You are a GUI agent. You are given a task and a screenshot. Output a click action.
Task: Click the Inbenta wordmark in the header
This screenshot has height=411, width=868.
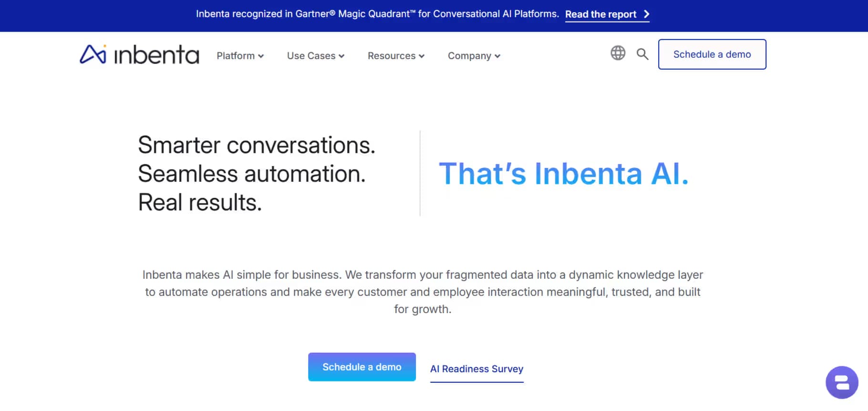[156, 55]
